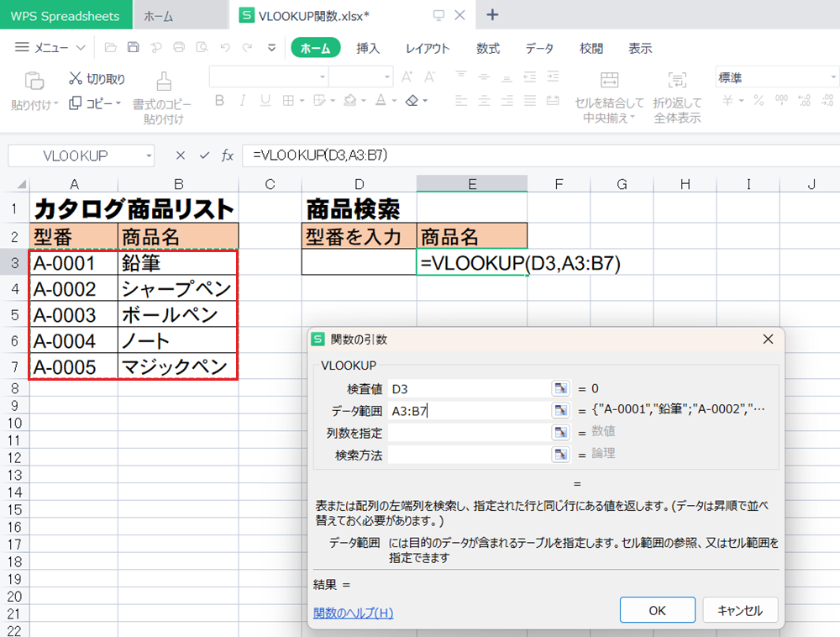Click the thousands separator 000 icon
The height and width of the screenshot is (637, 840).
781,101
